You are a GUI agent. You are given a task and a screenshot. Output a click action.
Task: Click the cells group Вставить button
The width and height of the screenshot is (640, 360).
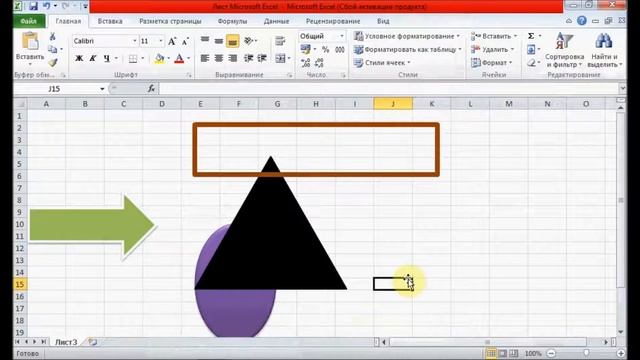(494, 36)
